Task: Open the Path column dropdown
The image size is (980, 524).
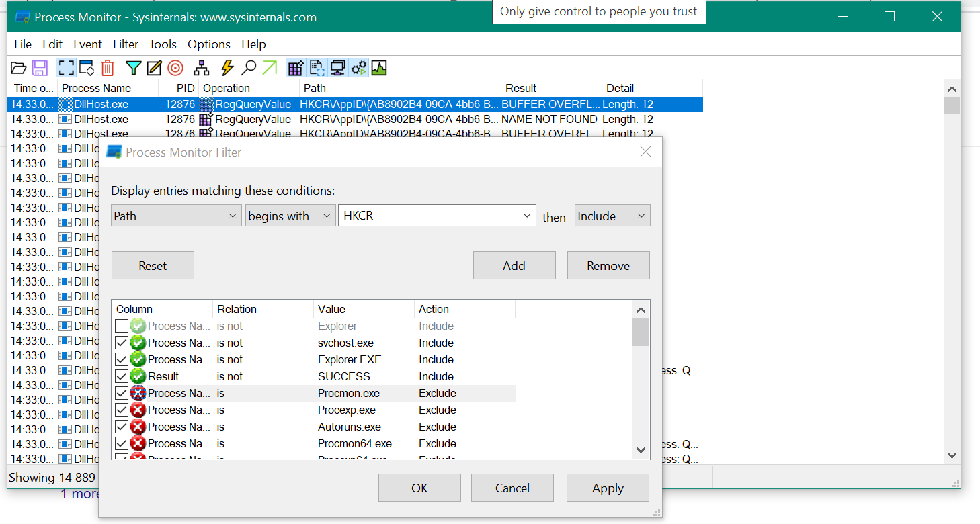Action: (176, 216)
